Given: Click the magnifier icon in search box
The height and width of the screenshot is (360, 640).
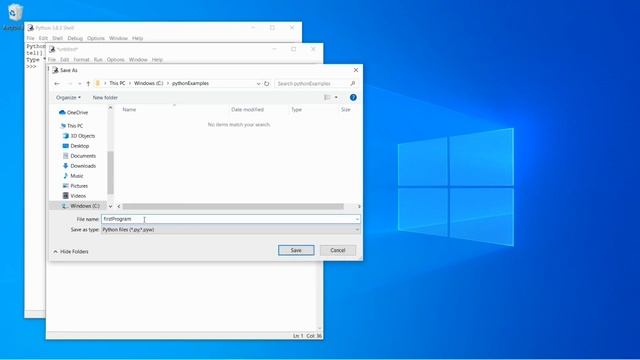Looking at the screenshot, I should 353,84.
